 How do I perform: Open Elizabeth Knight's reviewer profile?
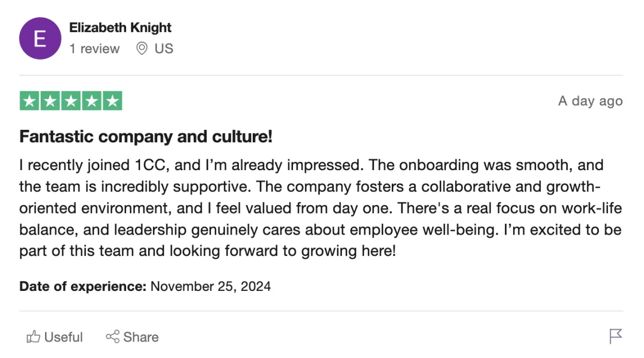pos(121,27)
